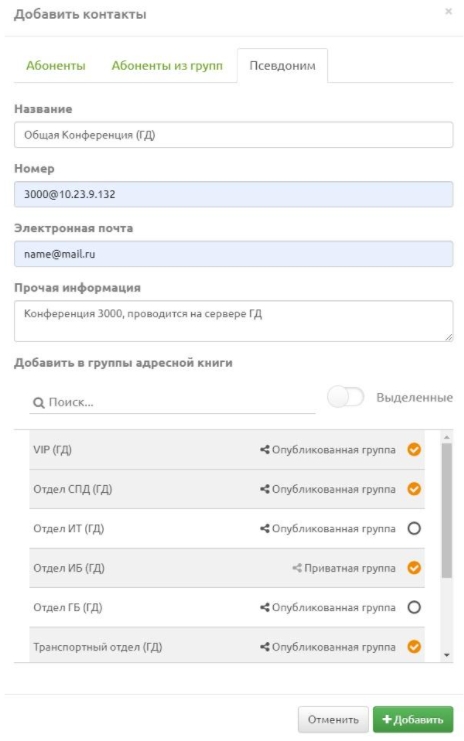Uncheck the VIP (ГД) group checkmark

click(x=414, y=449)
